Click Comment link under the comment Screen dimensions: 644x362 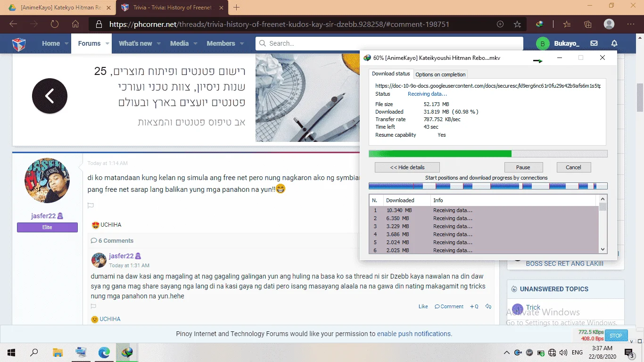[x=449, y=306]
